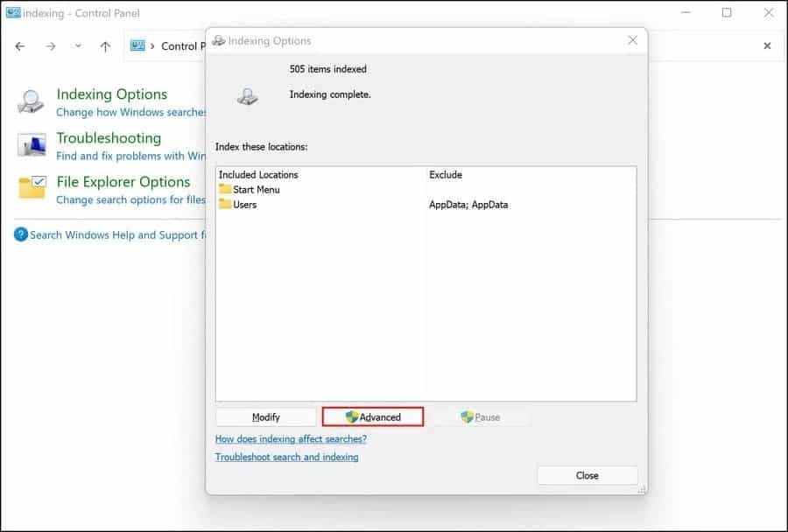Click the indexing status icon in the dialog
This screenshot has height=532, width=788.
tap(249, 96)
